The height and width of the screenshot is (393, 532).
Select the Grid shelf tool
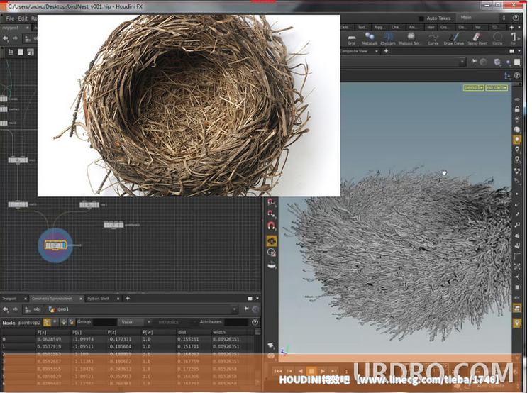point(352,39)
